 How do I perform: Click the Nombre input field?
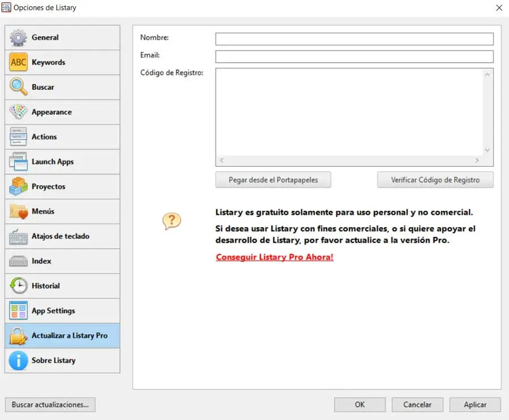pos(355,39)
